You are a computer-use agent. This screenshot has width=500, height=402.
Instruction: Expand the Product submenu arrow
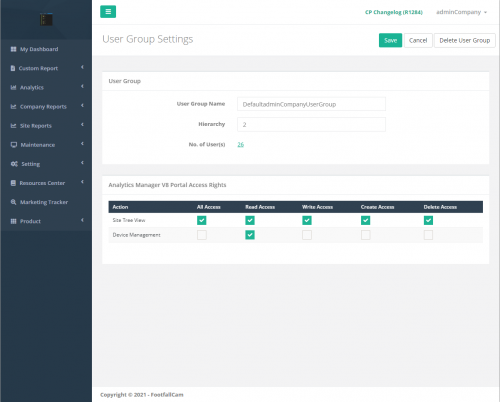coord(82,220)
